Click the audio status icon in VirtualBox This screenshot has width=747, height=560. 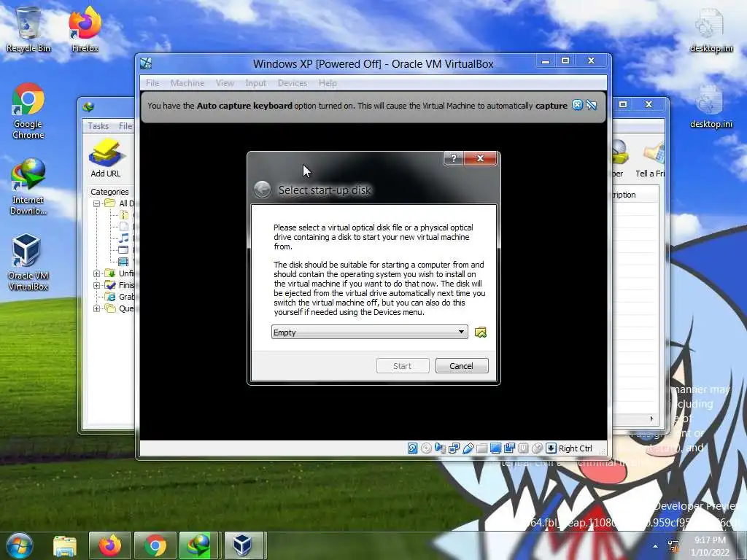440,448
